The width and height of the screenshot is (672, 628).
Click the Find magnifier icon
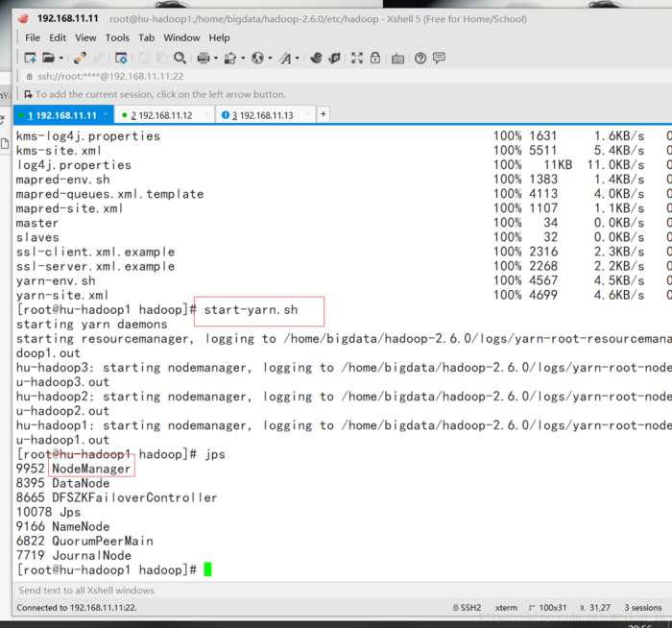[180, 58]
